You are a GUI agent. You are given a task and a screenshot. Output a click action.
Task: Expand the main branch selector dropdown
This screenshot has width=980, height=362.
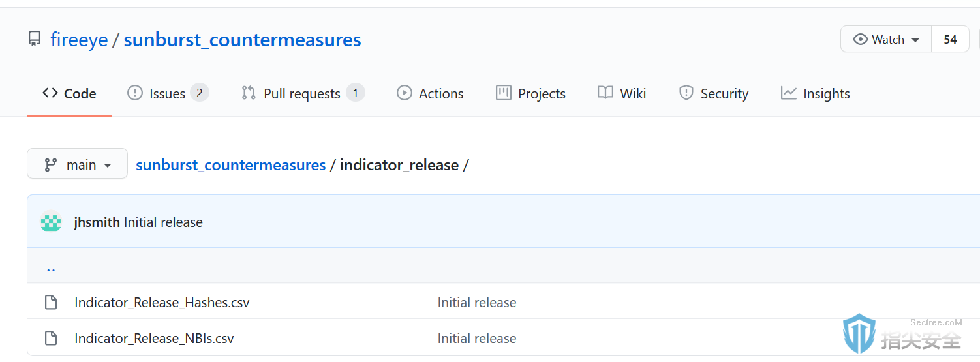click(x=77, y=164)
